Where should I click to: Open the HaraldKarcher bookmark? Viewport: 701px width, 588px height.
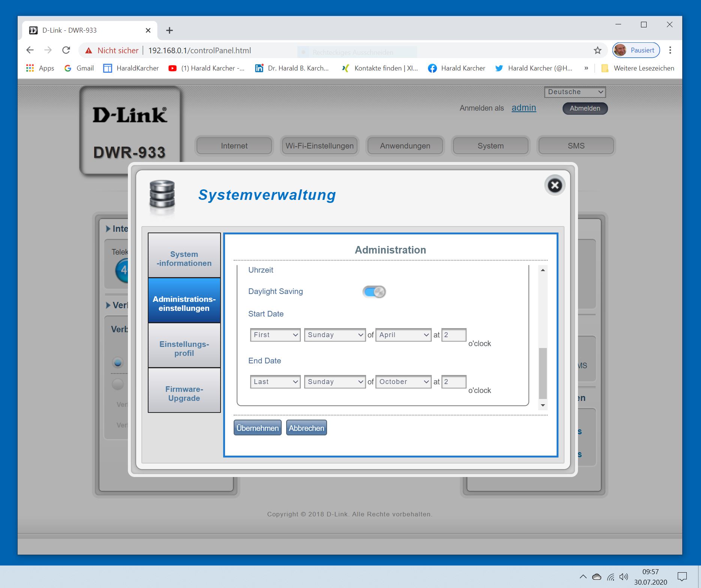coord(131,68)
